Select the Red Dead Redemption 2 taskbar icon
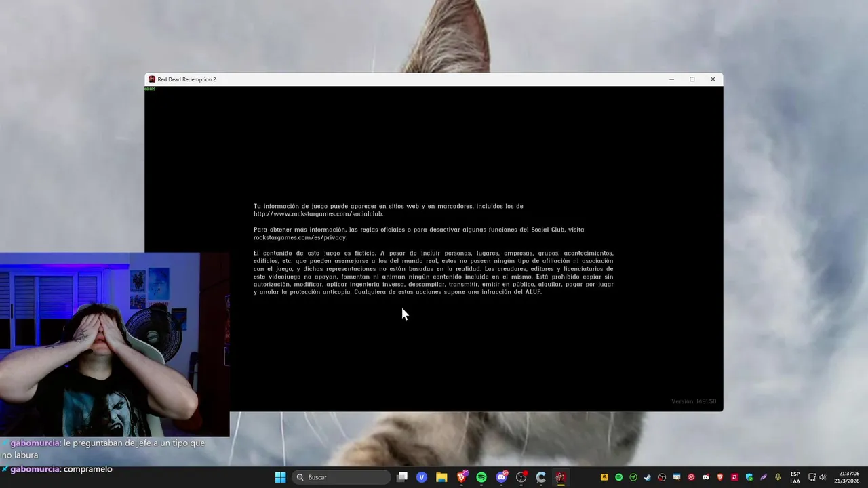 pos(561,477)
